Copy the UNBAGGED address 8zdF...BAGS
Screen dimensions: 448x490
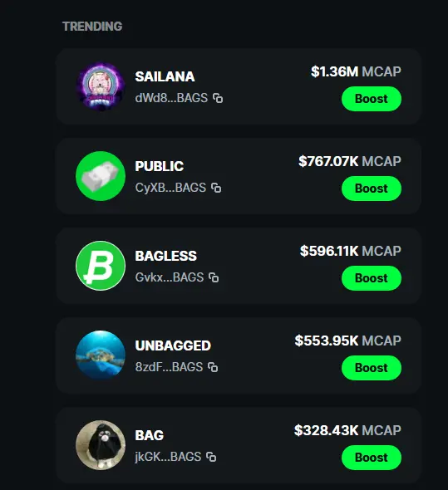click(x=213, y=367)
